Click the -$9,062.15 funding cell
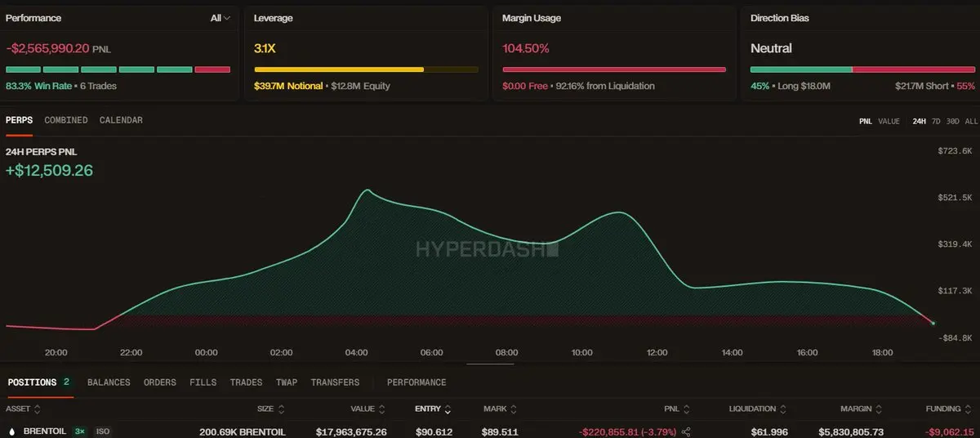This screenshot has width=980, height=438. coord(949,431)
